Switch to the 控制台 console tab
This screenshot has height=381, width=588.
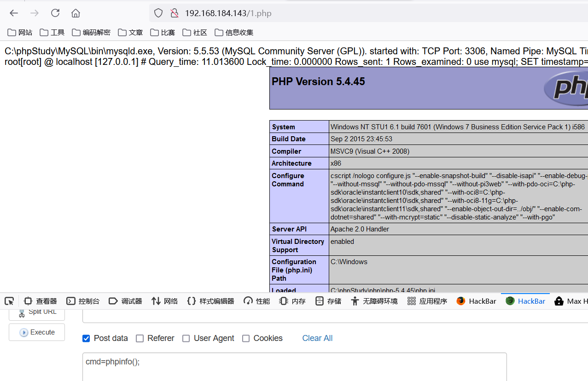pyautogui.click(x=83, y=301)
